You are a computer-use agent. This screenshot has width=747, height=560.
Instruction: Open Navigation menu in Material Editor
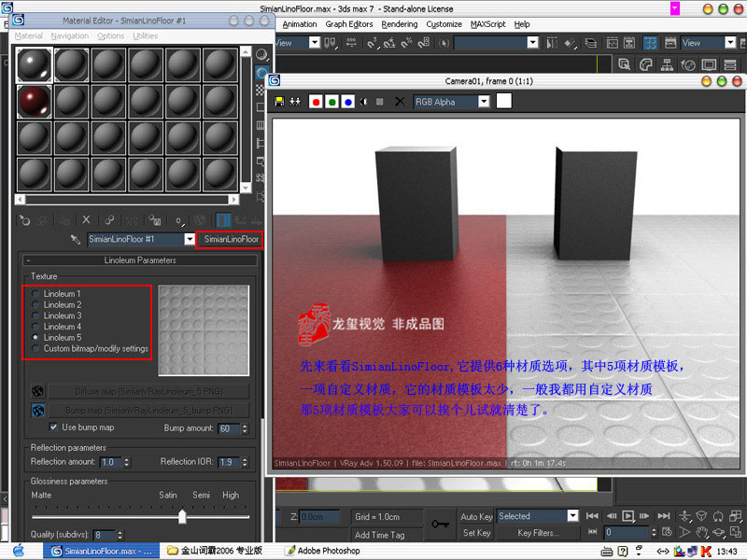click(70, 35)
